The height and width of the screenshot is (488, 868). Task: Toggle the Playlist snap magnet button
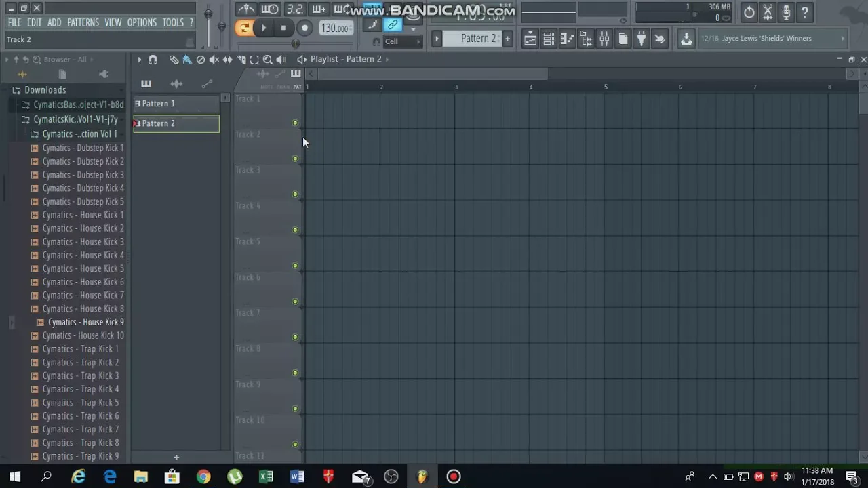tap(153, 60)
